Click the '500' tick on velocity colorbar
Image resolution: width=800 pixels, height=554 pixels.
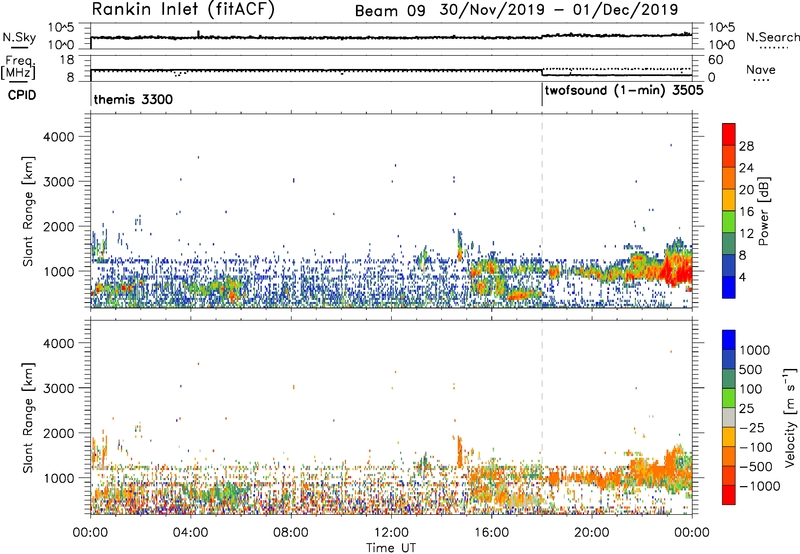753,369
